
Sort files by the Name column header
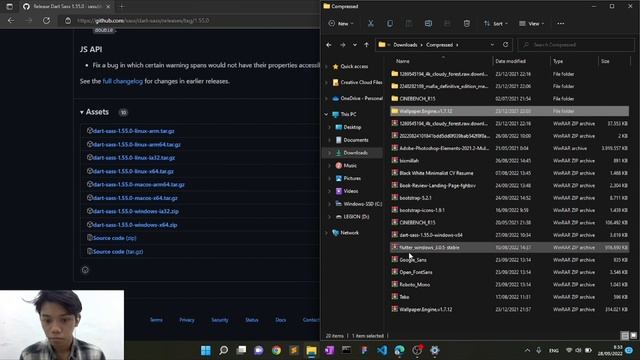402,61
